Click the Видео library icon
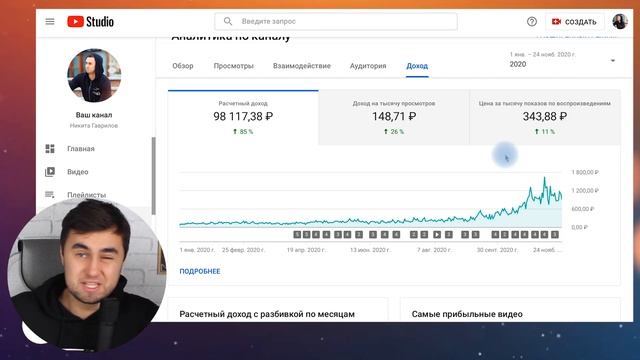 pos(50,172)
